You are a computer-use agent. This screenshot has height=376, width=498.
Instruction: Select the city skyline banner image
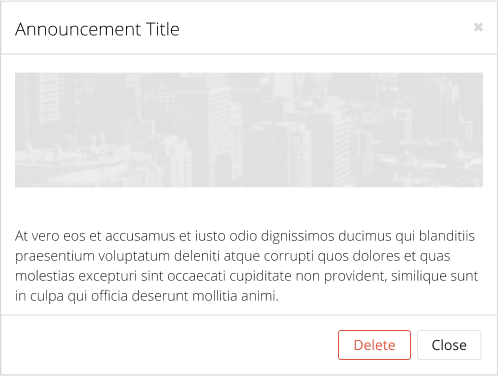249,130
